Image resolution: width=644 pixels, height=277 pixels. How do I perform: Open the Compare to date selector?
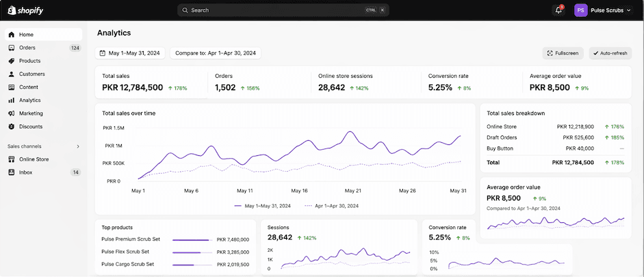pos(216,53)
